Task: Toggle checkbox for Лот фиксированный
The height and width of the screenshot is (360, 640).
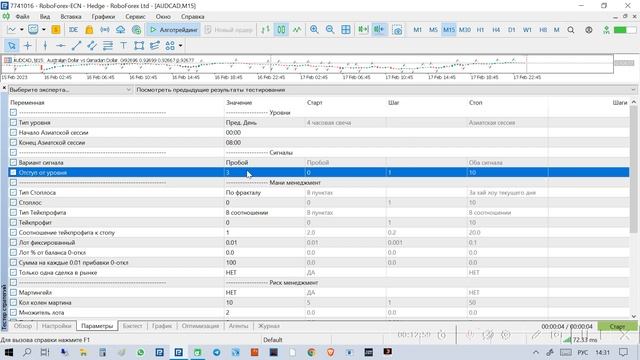Action: (x=13, y=242)
